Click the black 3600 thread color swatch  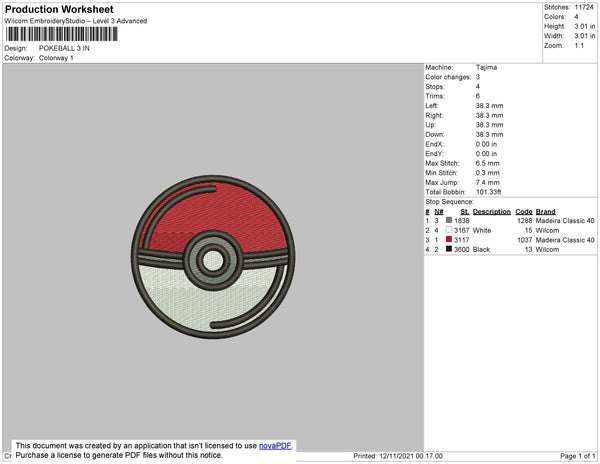coord(449,249)
